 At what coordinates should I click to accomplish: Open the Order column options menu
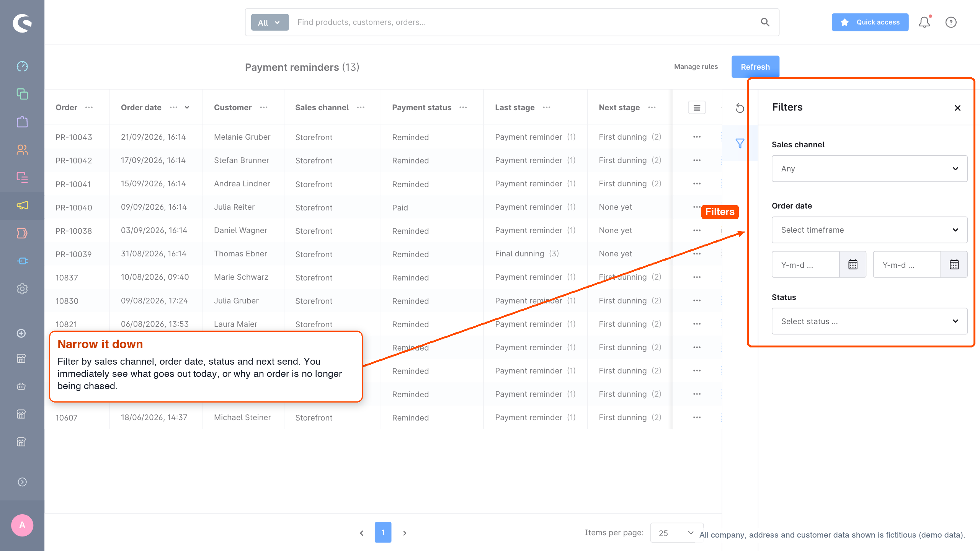[89, 108]
